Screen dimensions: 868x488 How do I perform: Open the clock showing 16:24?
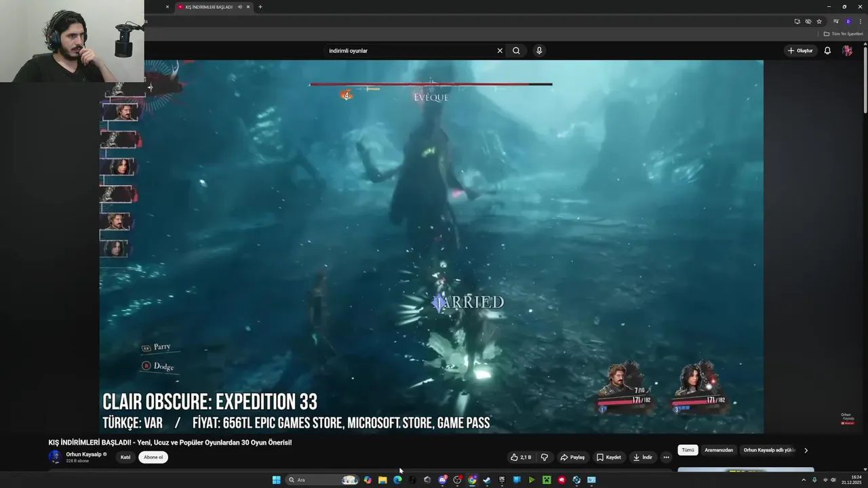pos(852,480)
